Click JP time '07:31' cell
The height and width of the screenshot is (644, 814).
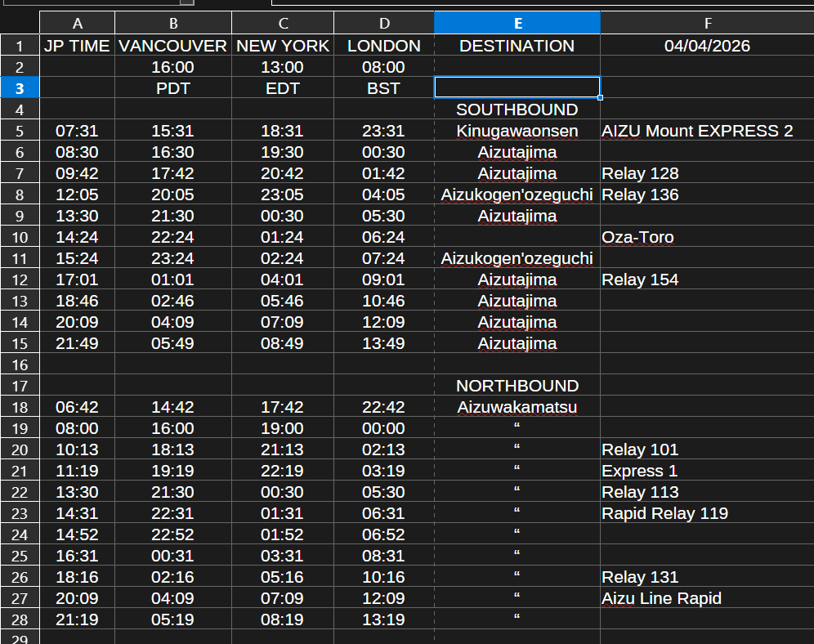(78, 131)
